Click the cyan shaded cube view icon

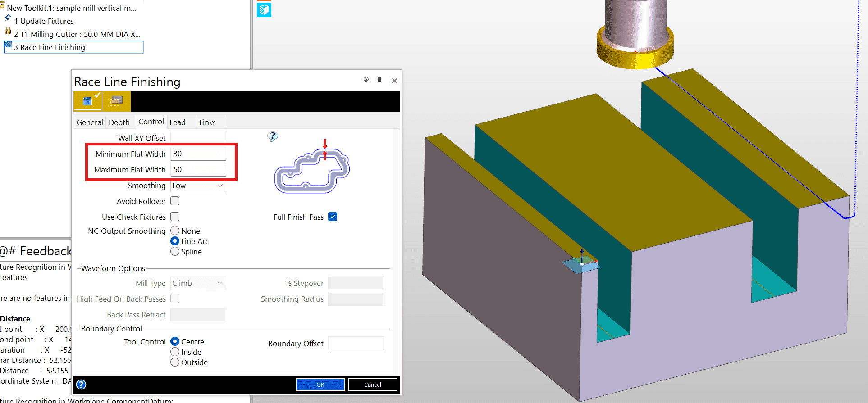[x=264, y=9]
